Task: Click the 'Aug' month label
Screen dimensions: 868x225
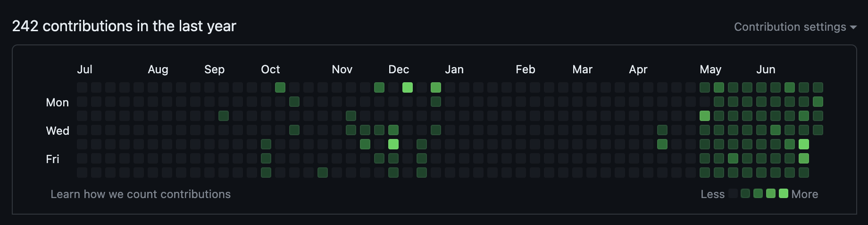Action: point(158,69)
